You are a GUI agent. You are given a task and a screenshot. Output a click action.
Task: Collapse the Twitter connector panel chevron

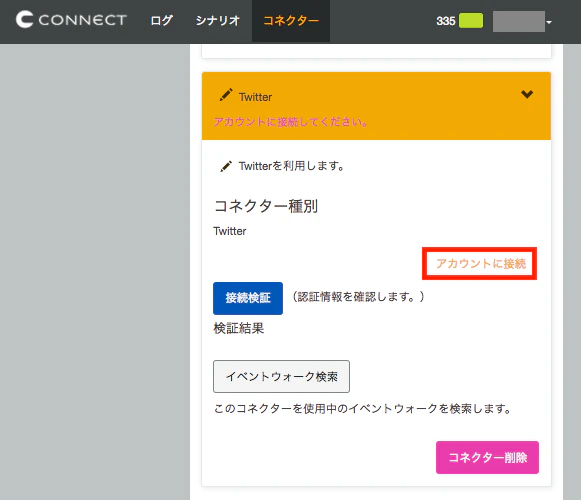(527, 94)
